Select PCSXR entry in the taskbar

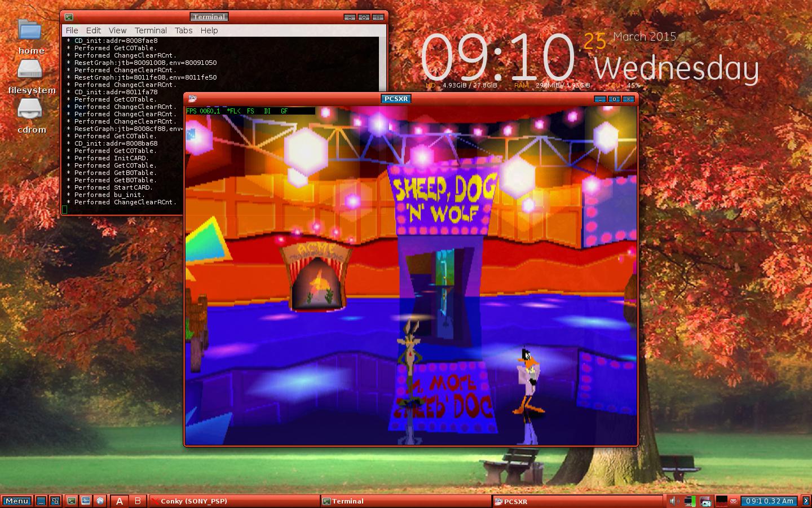coord(577,501)
